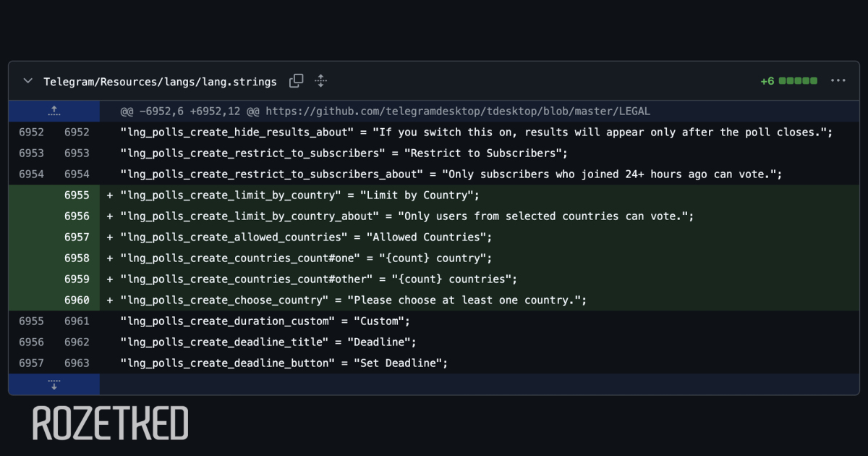Collapse the lang.strings file diff
Screen dimensions: 868x456
point(27,81)
